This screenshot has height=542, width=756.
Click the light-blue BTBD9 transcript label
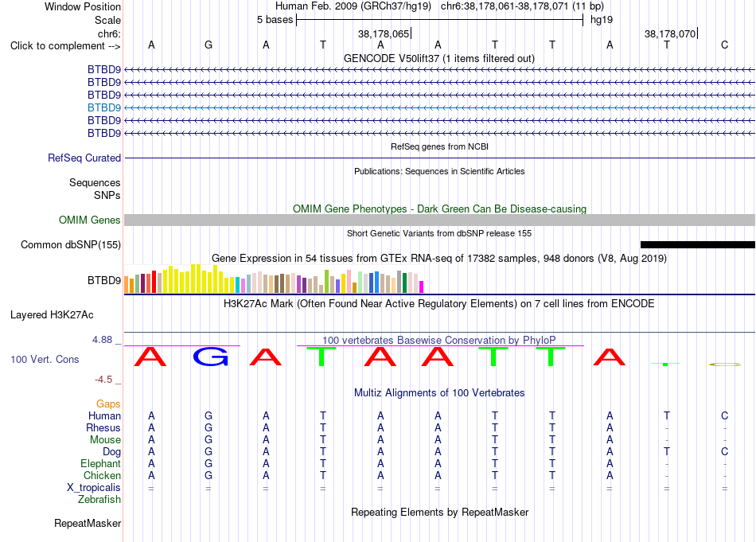click(x=104, y=107)
